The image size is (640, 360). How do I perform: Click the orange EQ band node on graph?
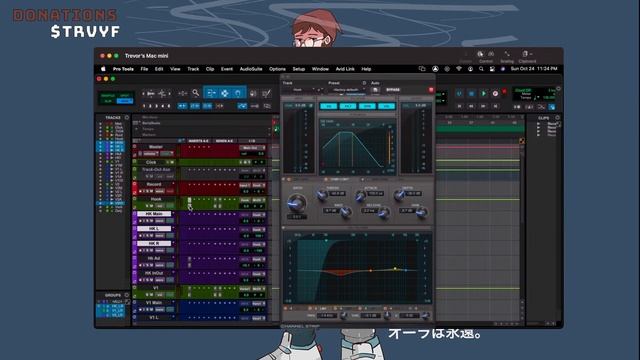[x=371, y=270]
